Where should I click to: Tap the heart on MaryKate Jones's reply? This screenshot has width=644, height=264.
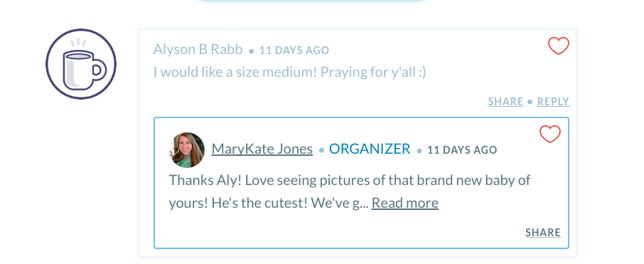pos(550,134)
